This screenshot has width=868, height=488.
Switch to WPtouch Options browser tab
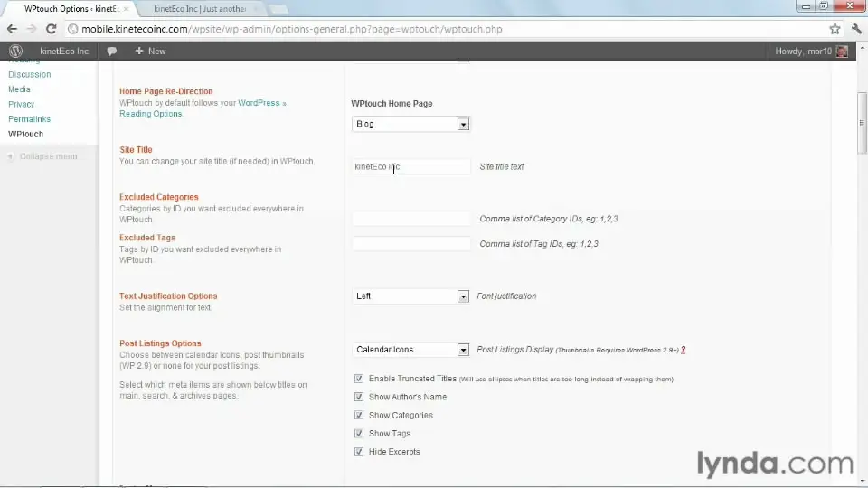(x=71, y=9)
